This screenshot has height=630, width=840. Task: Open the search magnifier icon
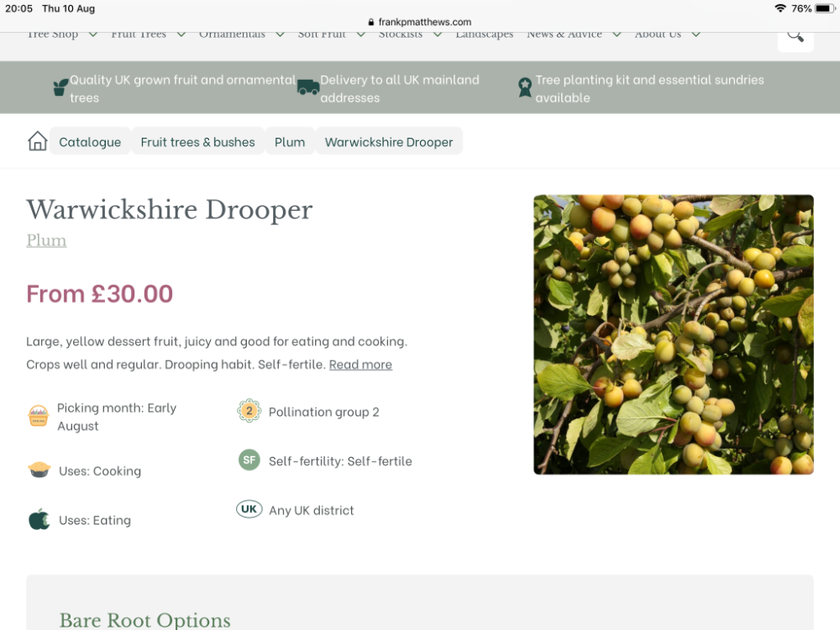tap(795, 36)
